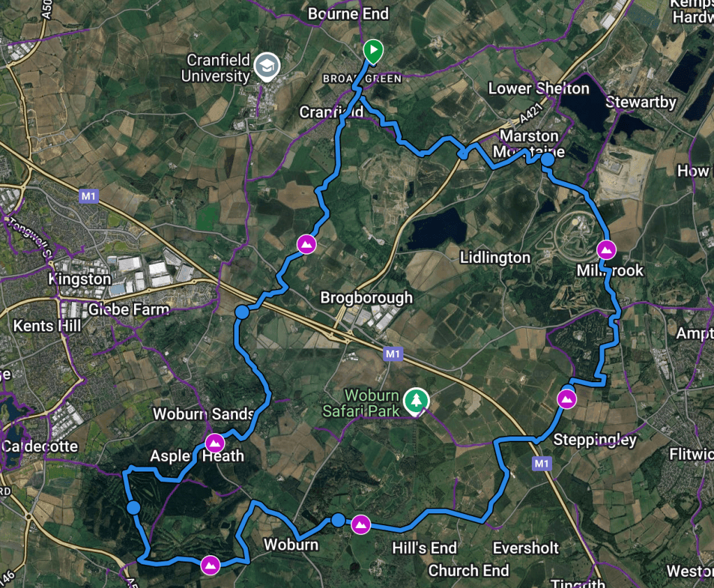The height and width of the screenshot is (588, 714).
Task: Click M1 shield near Woburn Safari Park
Action: (x=393, y=354)
